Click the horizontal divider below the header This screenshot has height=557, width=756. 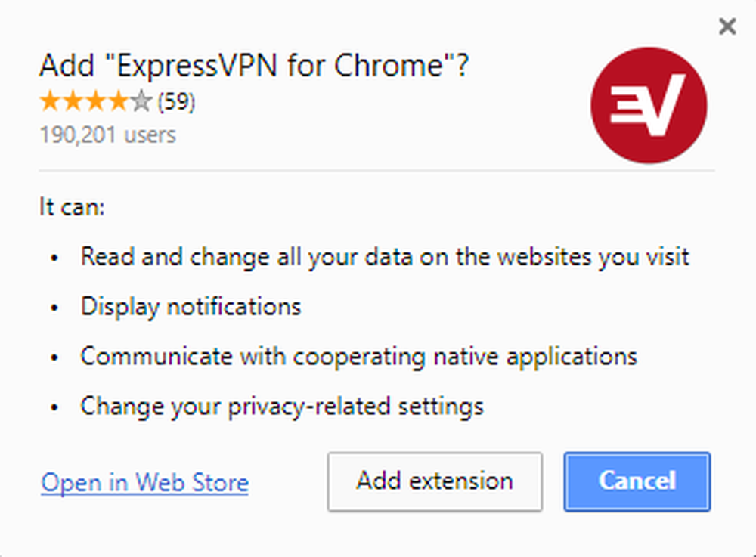pos(376,171)
